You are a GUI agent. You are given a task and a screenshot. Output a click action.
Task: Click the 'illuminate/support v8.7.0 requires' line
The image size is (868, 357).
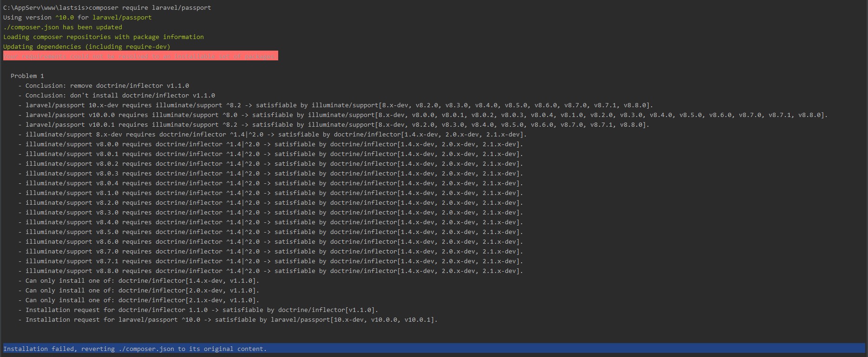pyautogui.click(x=271, y=251)
